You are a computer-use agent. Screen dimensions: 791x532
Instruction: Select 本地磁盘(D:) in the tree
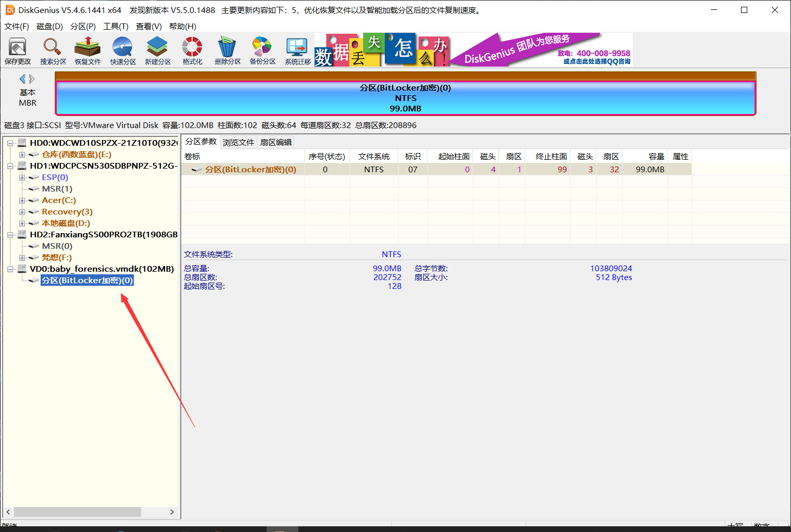(x=66, y=223)
